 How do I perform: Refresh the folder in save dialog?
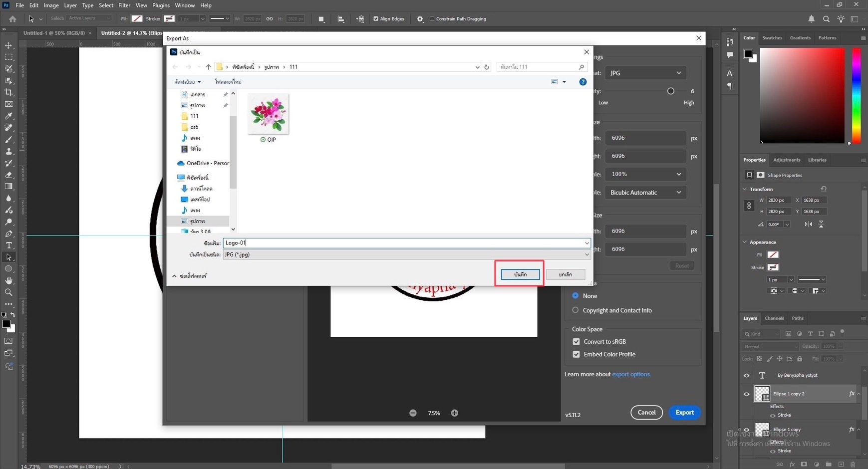coord(487,67)
